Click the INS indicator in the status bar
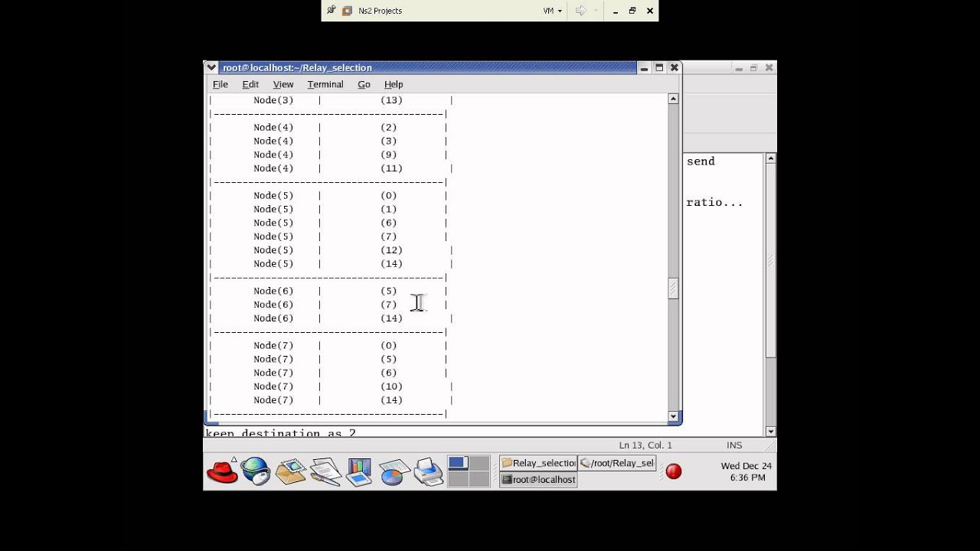 [734, 445]
